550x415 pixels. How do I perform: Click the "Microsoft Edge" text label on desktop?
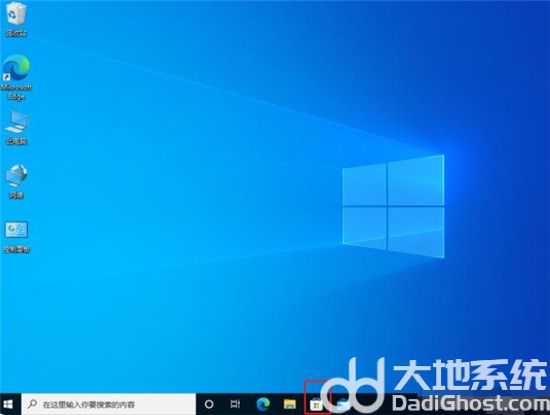click(x=16, y=92)
